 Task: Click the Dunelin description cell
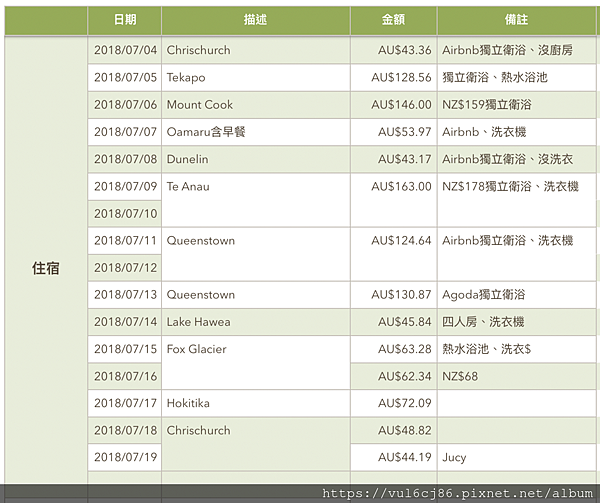tap(256, 159)
